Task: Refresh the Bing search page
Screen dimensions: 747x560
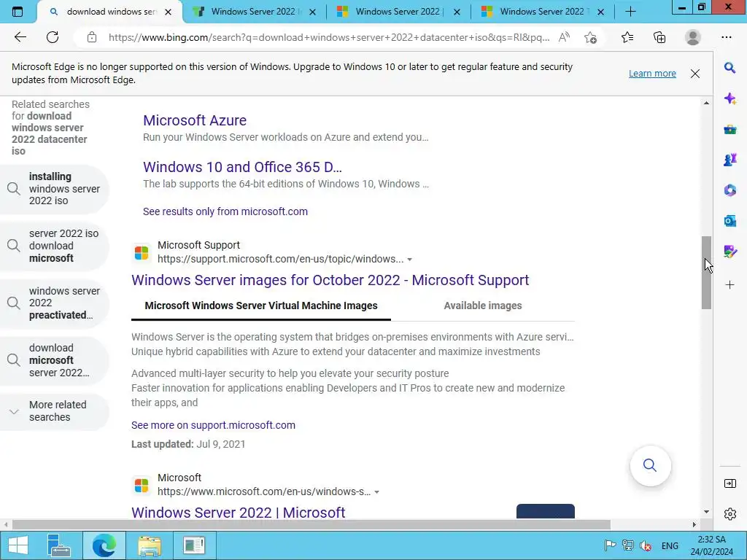Action: [53, 37]
